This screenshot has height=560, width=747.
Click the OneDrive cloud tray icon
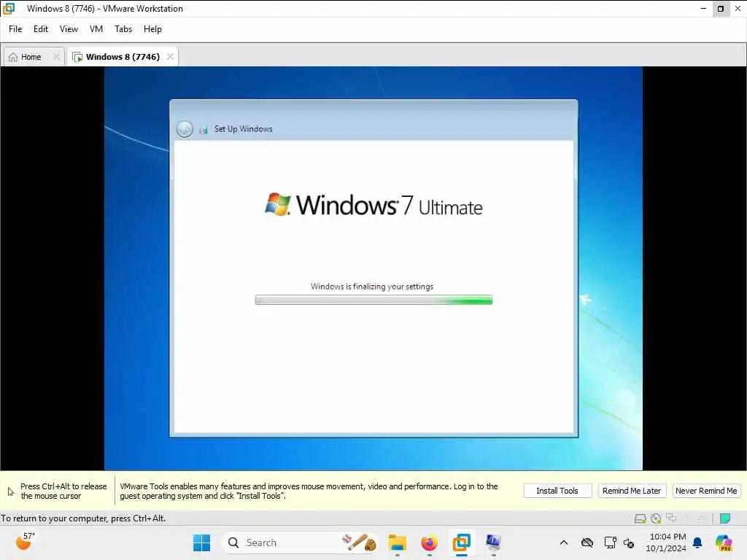pos(587,542)
